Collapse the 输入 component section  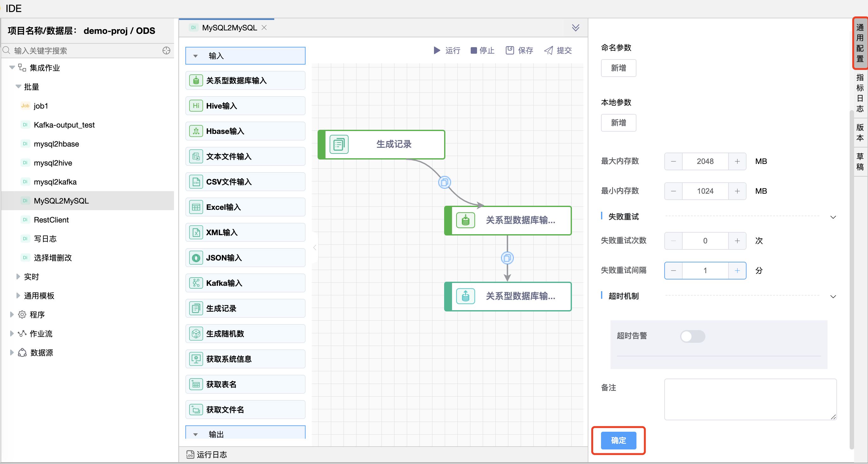(x=196, y=56)
